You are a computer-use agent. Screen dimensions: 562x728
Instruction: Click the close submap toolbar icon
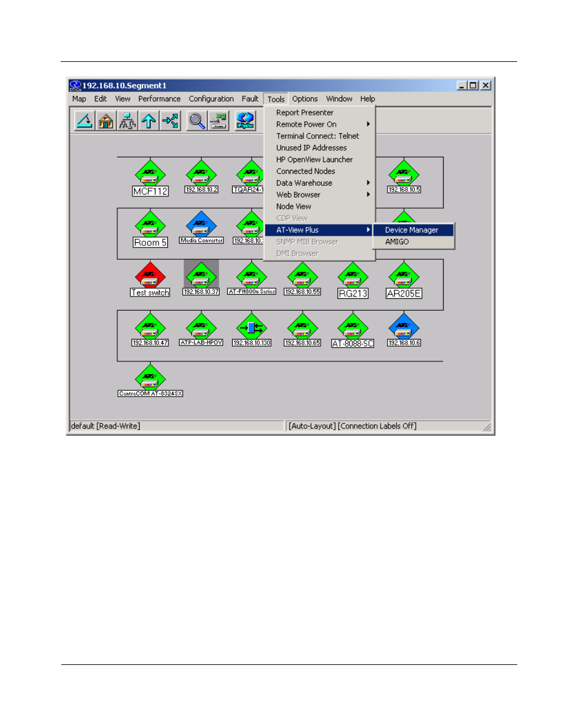[x=85, y=121]
